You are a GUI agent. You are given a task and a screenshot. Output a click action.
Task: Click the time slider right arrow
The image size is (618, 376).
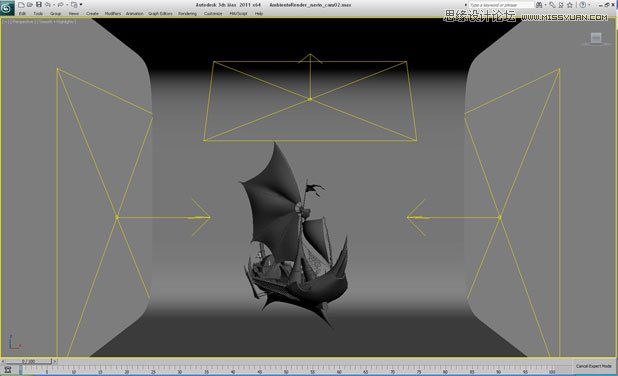(55, 361)
